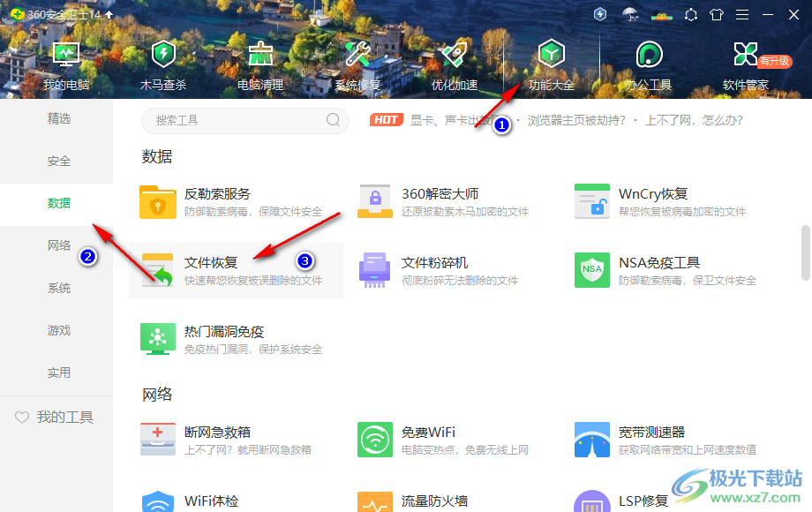Click the hexagon lightning icon in title bar
This screenshot has width=812, height=512.
(x=599, y=14)
